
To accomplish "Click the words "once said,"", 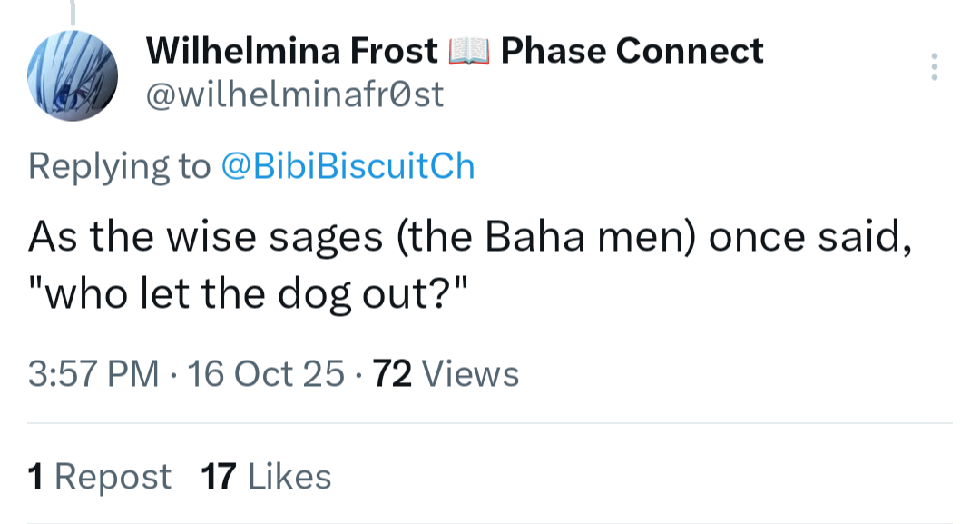I will [x=809, y=237].
